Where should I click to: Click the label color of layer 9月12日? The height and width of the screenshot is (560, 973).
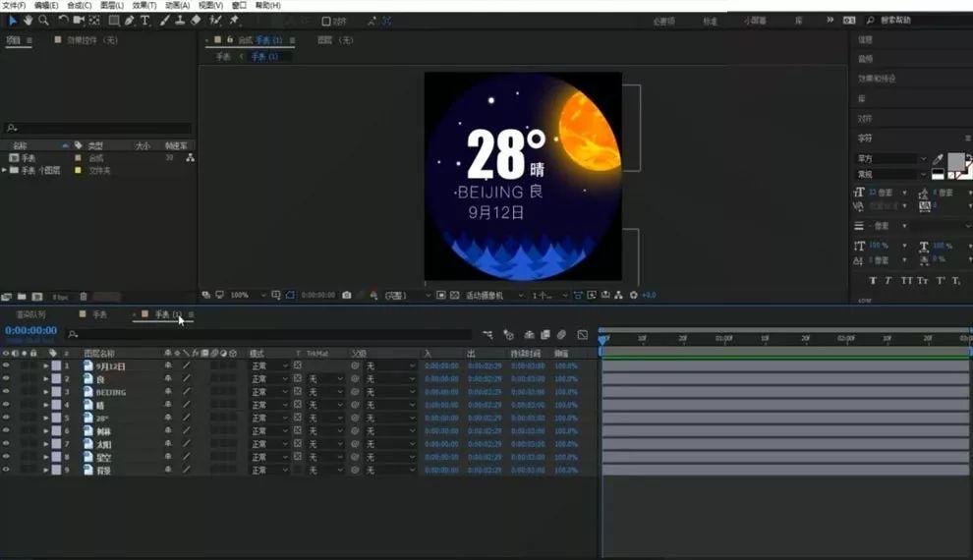[x=56, y=365]
